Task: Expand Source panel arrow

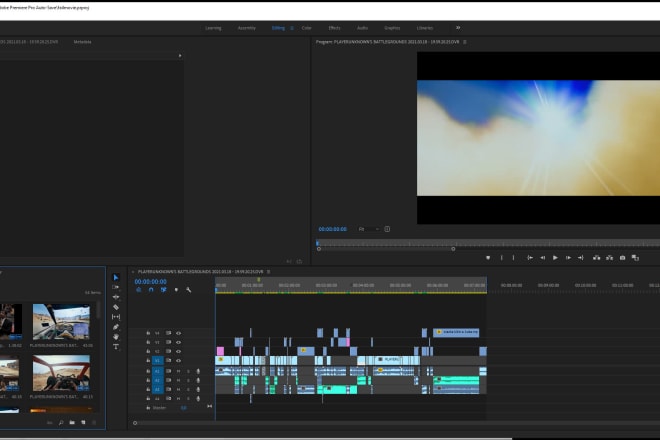Action: coord(180,56)
